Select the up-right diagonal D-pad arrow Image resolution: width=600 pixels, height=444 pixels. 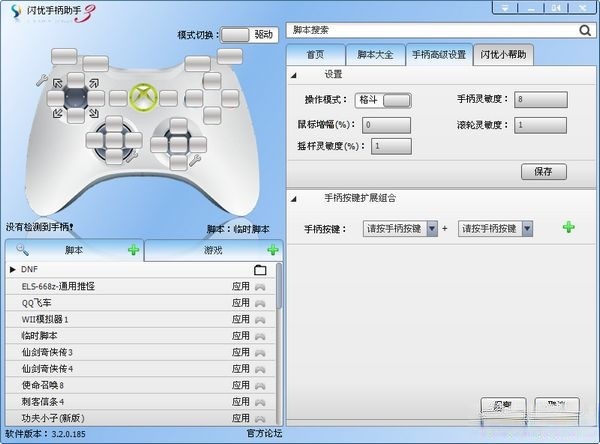(94, 83)
